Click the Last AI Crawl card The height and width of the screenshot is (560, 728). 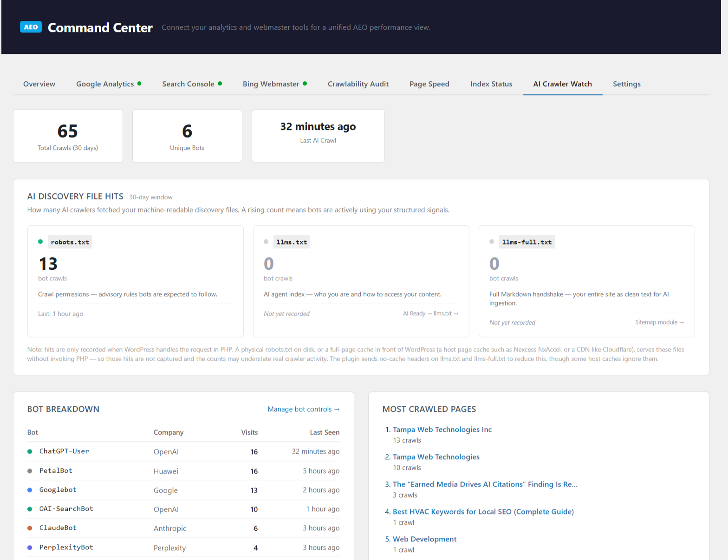pyautogui.click(x=318, y=136)
